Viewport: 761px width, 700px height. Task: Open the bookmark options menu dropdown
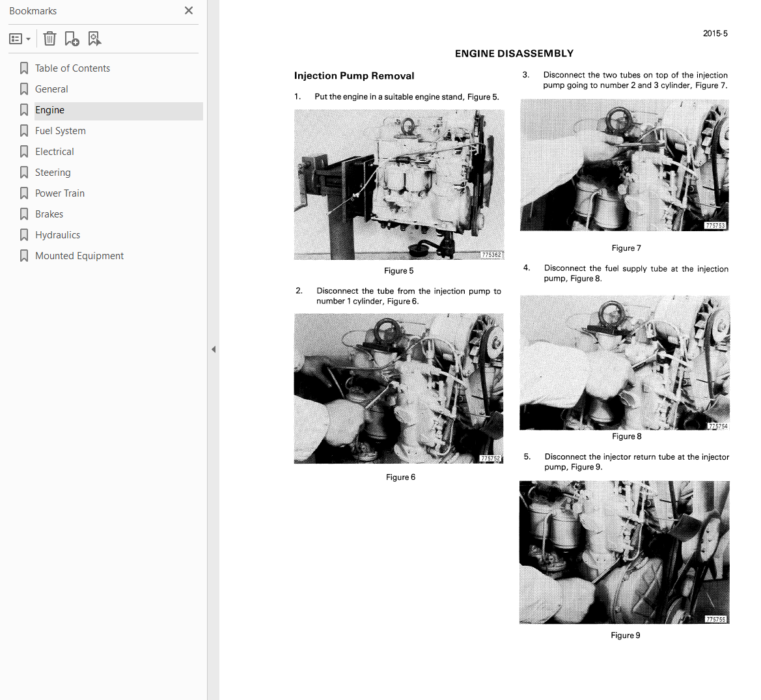coord(20,39)
